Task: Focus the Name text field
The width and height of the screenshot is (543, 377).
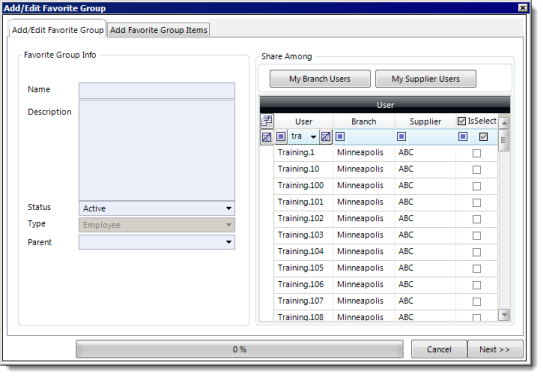Action: pyautogui.click(x=157, y=90)
